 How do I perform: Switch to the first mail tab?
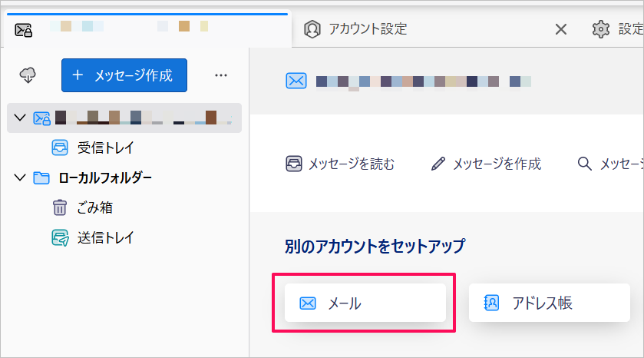point(147,28)
